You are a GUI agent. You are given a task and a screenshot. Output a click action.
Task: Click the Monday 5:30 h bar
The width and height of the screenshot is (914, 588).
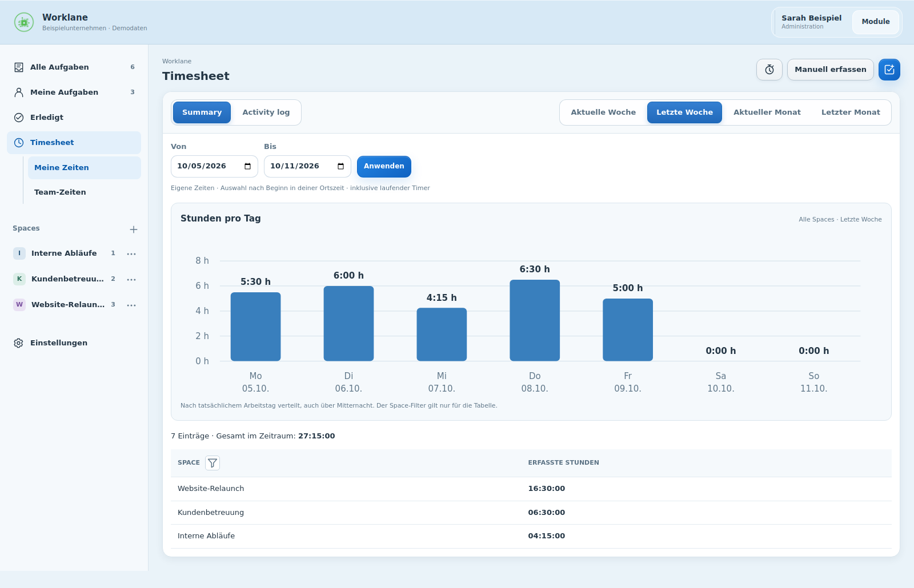255,327
